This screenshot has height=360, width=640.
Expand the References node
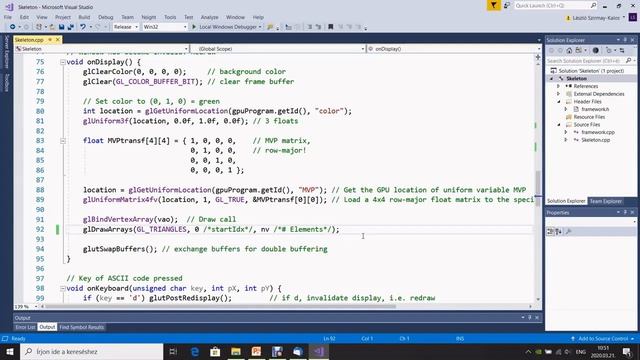point(558,86)
